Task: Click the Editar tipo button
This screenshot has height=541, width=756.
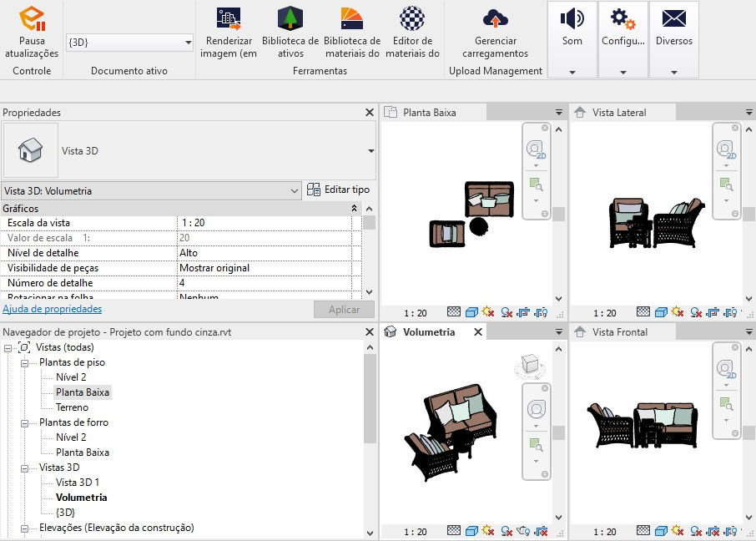Action: tap(339, 190)
